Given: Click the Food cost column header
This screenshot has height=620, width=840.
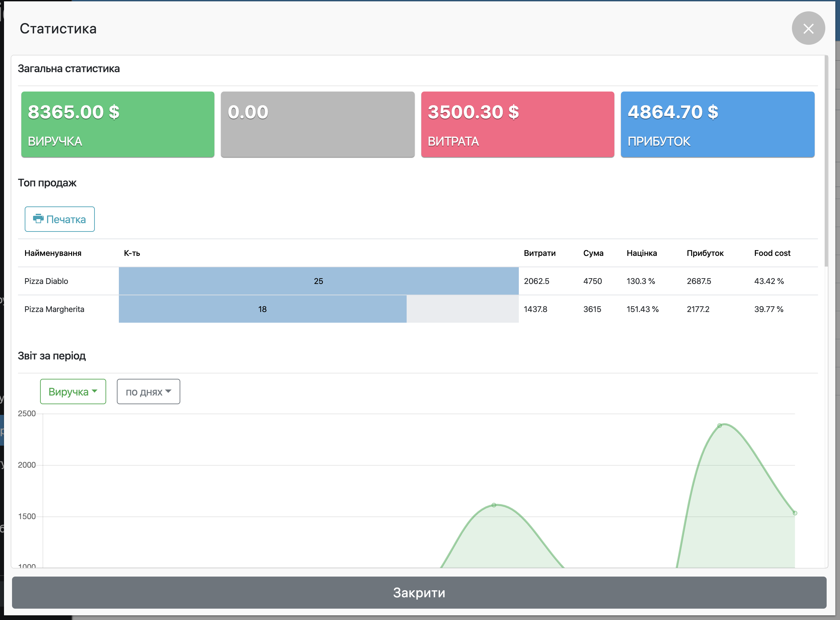Looking at the screenshot, I should click(x=772, y=253).
